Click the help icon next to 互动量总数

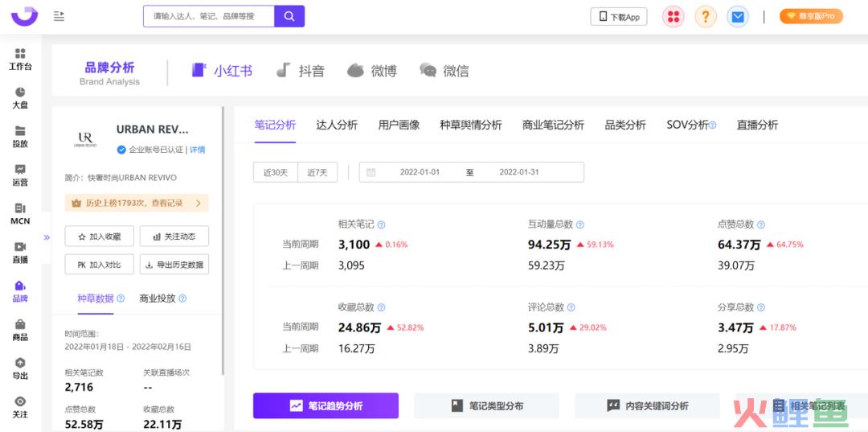pos(580,225)
